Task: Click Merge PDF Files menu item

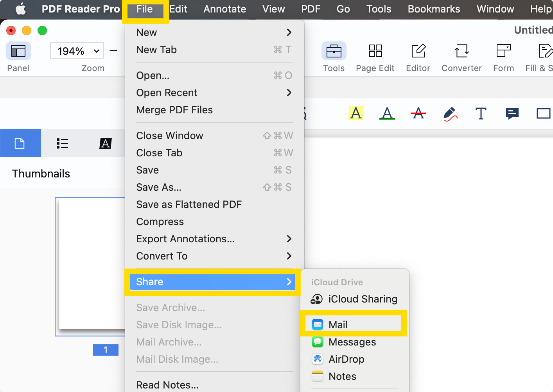Action: coord(174,110)
